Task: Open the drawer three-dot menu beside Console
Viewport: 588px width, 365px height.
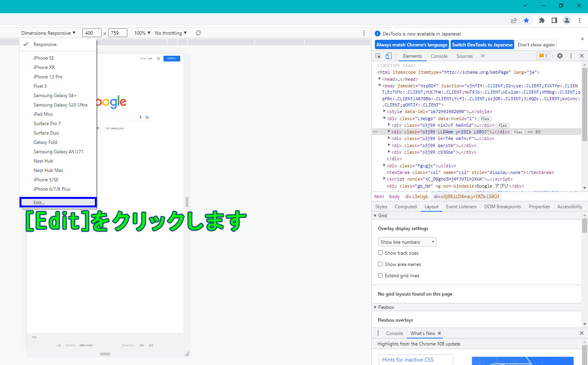Action: click(378, 333)
